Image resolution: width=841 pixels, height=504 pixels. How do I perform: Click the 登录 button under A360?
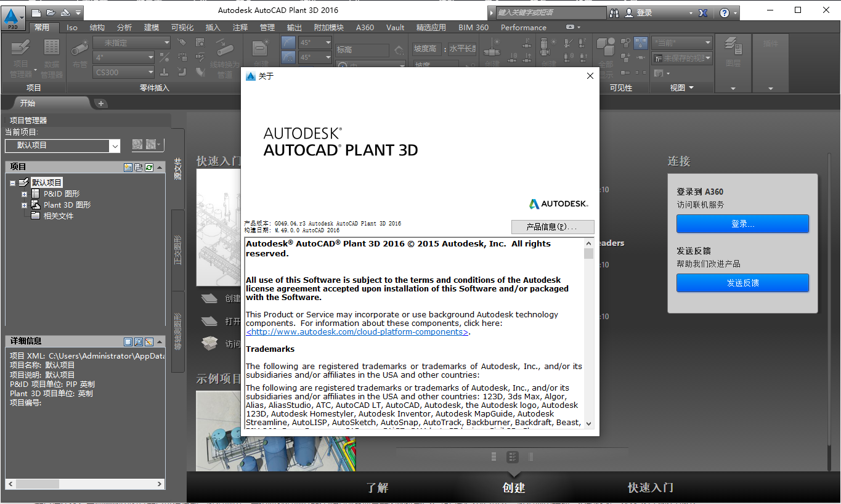742,224
